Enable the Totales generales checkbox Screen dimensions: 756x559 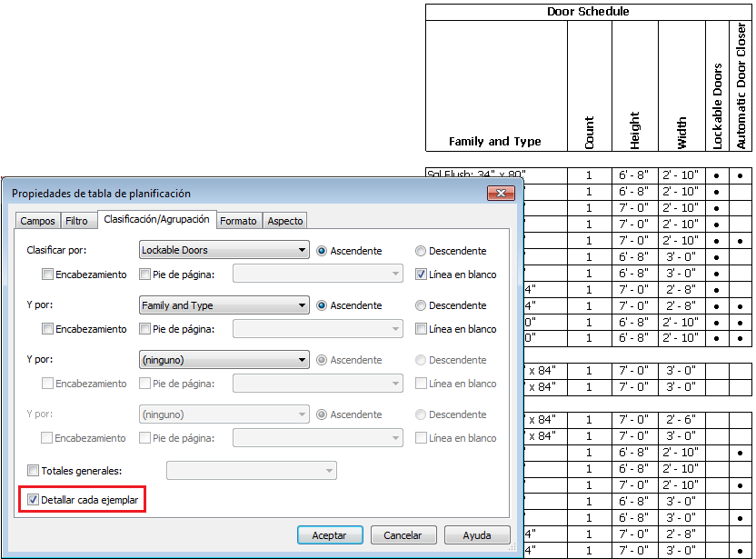[x=33, y=470]
